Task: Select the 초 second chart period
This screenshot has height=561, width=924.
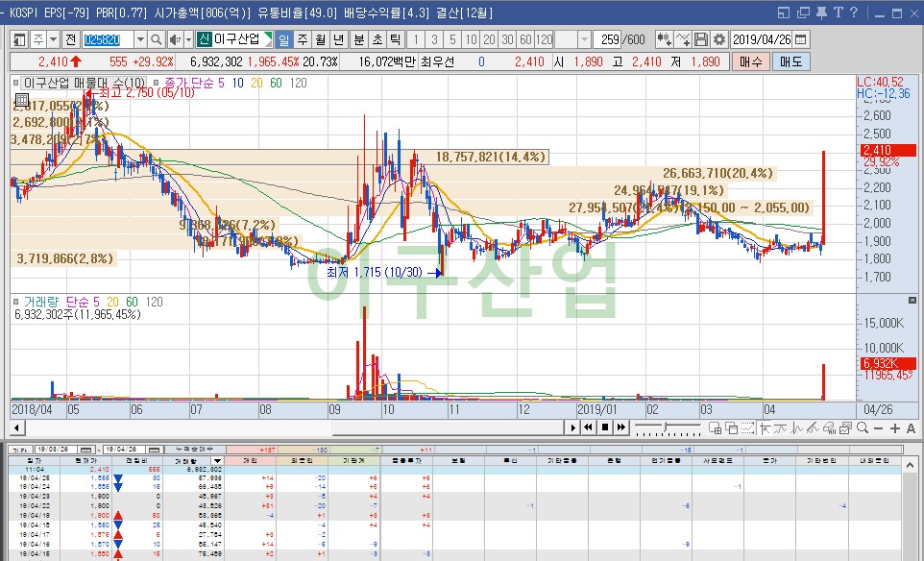Action: (377, 39)
